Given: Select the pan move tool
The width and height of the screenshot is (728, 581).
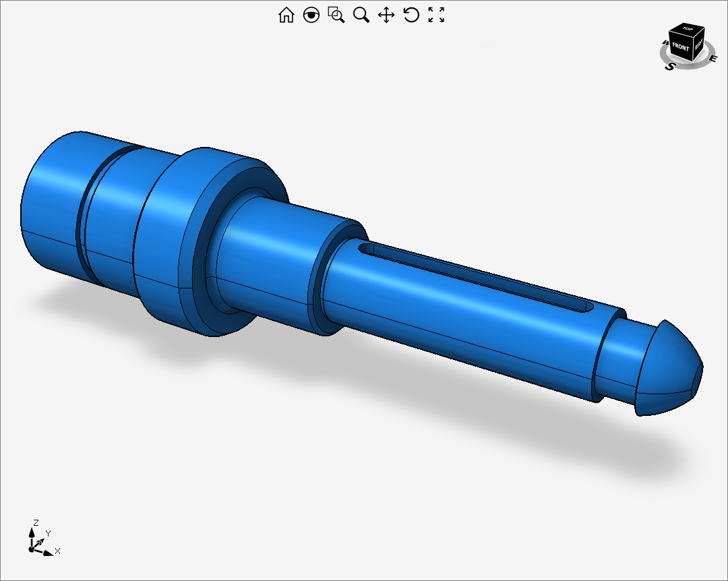Looking at the screenshot, I should click(x=386, y=15).
